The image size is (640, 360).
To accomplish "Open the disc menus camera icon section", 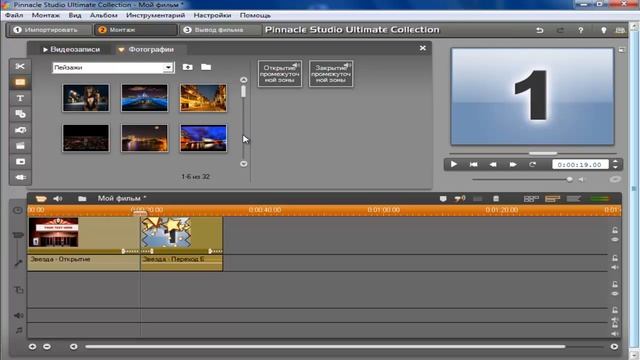I will tap(20, 130).
